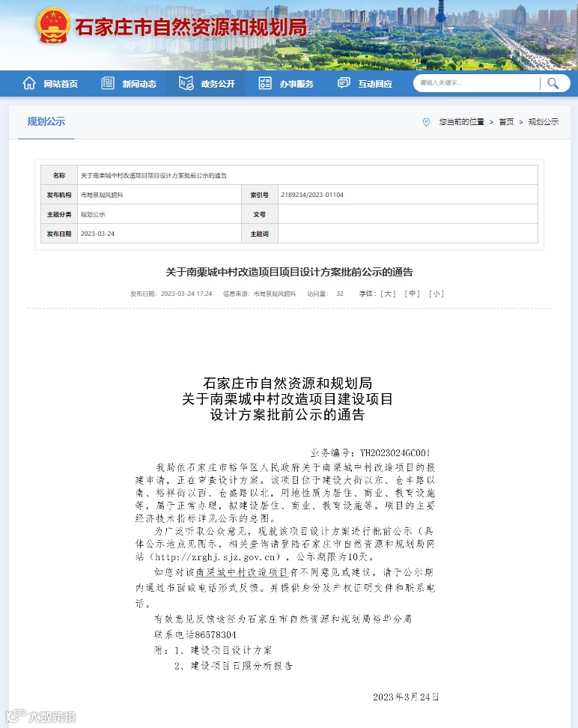Click the bold article headline below the table
Image resolution: width=578 pixels, height=728 pixels.
289,272
